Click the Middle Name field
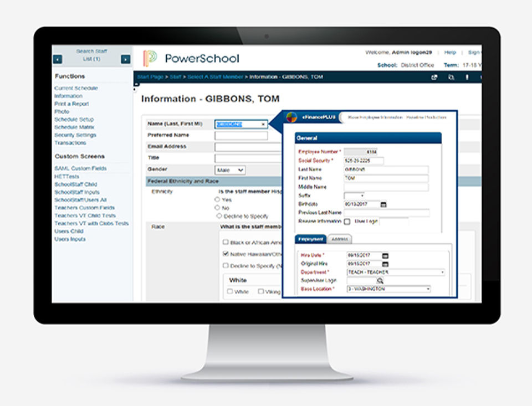The image size is (532, 406). [386, 187]
